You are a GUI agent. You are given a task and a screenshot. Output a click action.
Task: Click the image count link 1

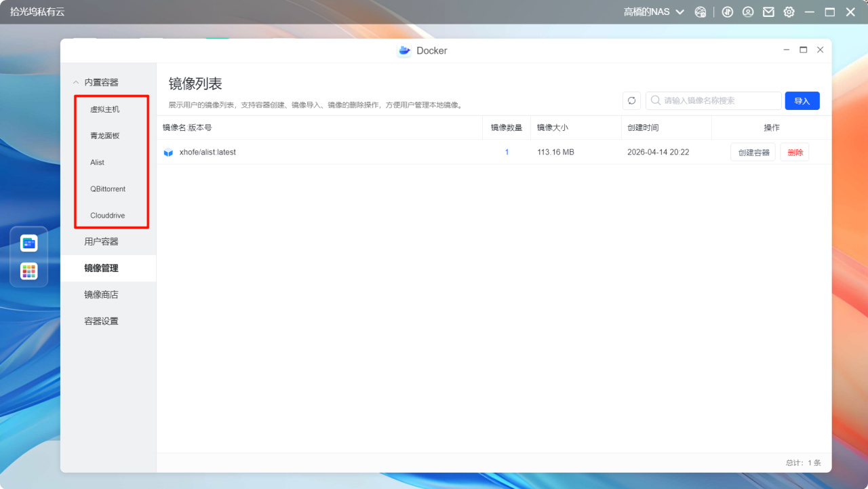point(507,153)
